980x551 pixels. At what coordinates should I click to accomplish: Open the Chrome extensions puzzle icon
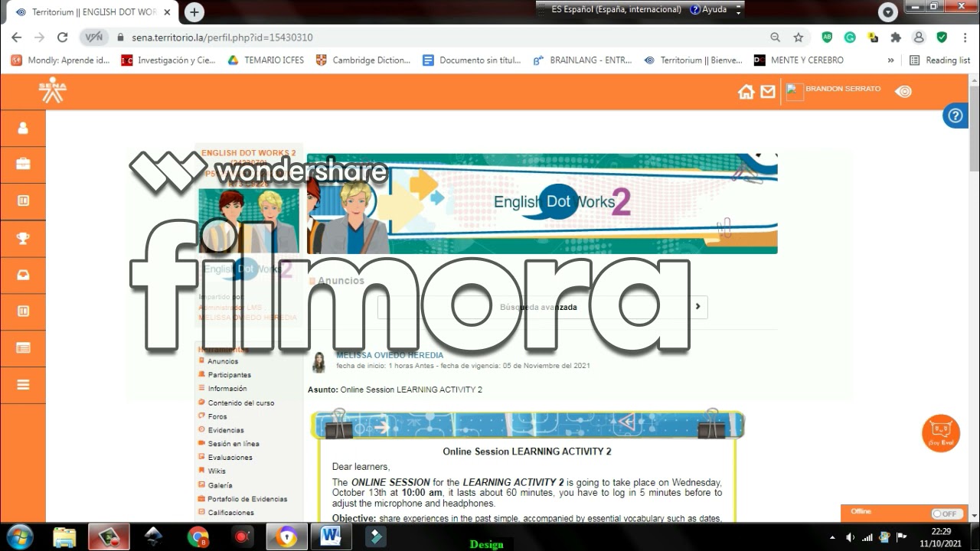click(896, 37)
